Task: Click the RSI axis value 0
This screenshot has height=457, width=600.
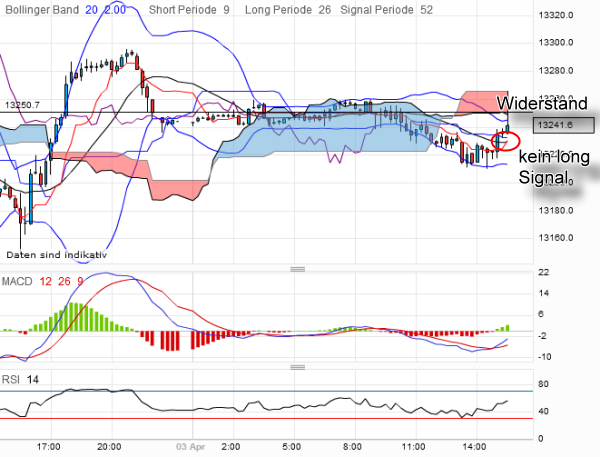Action: 541,439
